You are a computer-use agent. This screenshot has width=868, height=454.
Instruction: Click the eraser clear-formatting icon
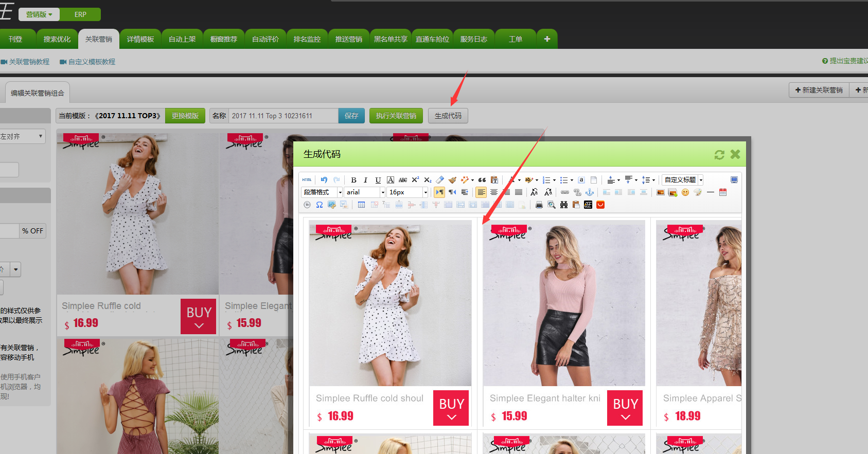440,180
